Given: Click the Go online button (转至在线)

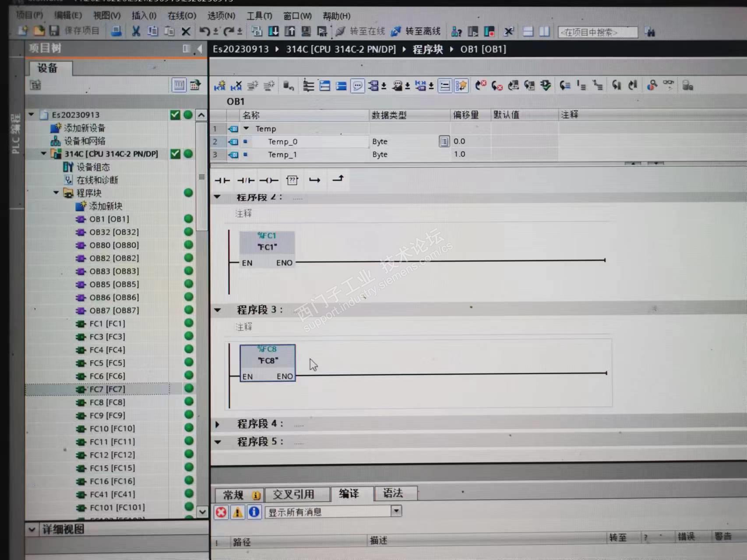Looking at the screenshot, I should [x=360, y=31].
